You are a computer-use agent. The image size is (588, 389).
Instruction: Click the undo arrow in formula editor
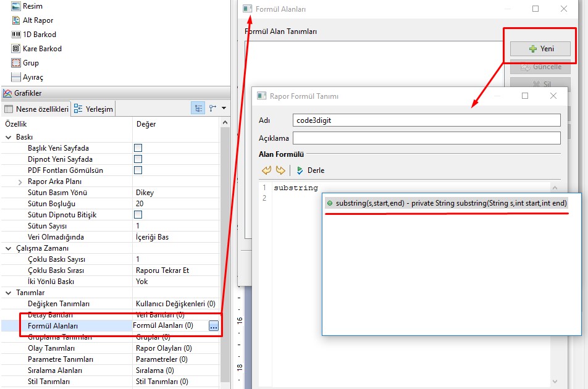point(267,170)
